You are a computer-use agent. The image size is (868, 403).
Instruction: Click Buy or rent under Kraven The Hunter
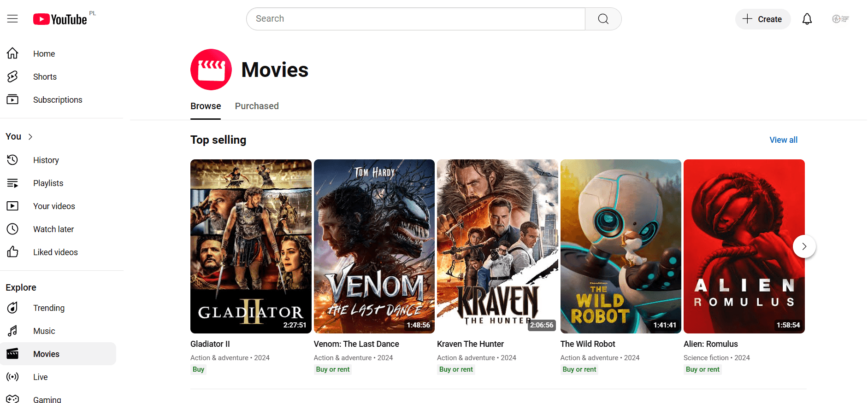pos(456,369)
